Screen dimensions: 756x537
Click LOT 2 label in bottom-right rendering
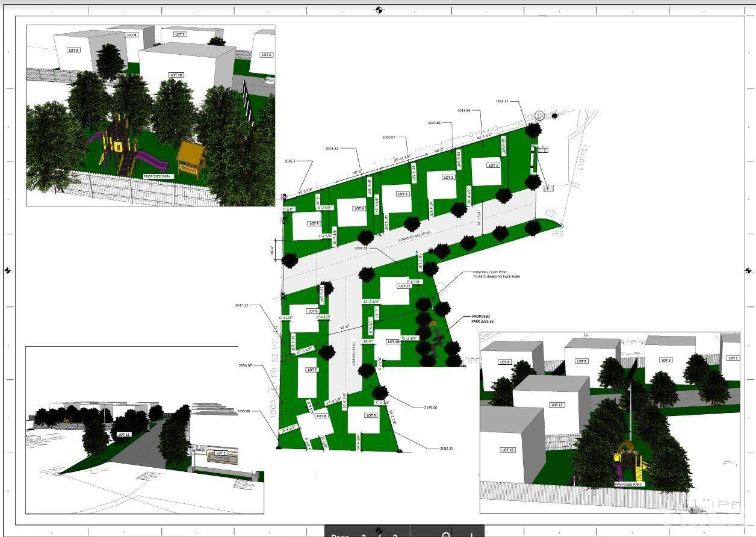tap(666, 360)
